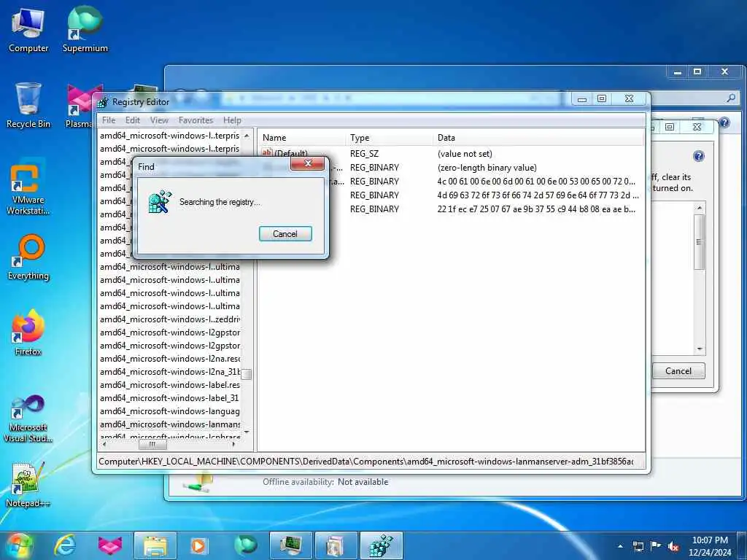The height and width of the screenshot is (560, 747).
Task: Click the network icon in system tray
Action: pos(638,546)
